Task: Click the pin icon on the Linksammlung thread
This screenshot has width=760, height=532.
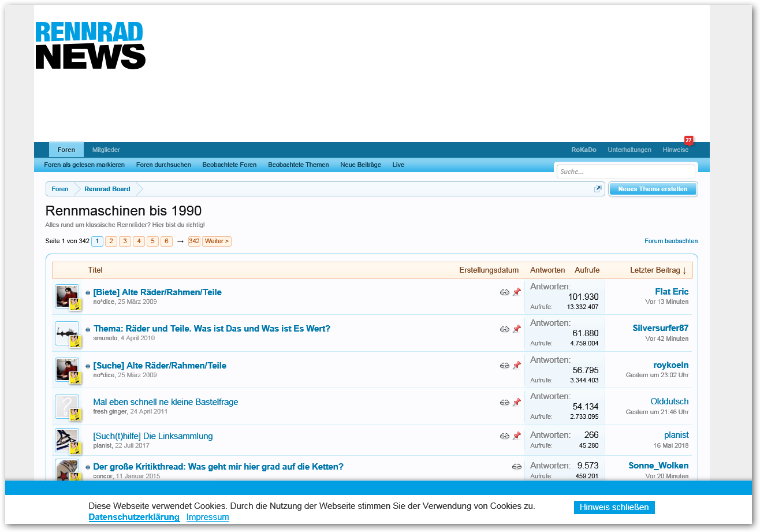Action: (x=517, y=436)
